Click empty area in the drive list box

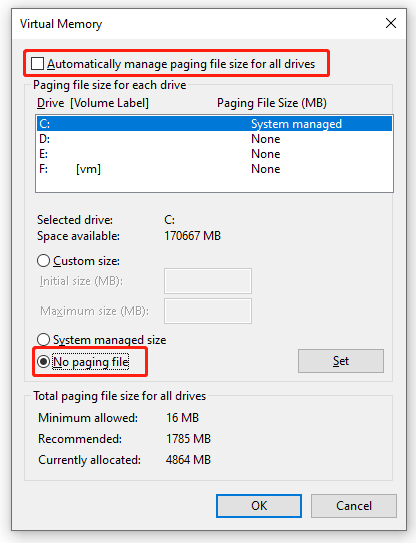(214, 184)
